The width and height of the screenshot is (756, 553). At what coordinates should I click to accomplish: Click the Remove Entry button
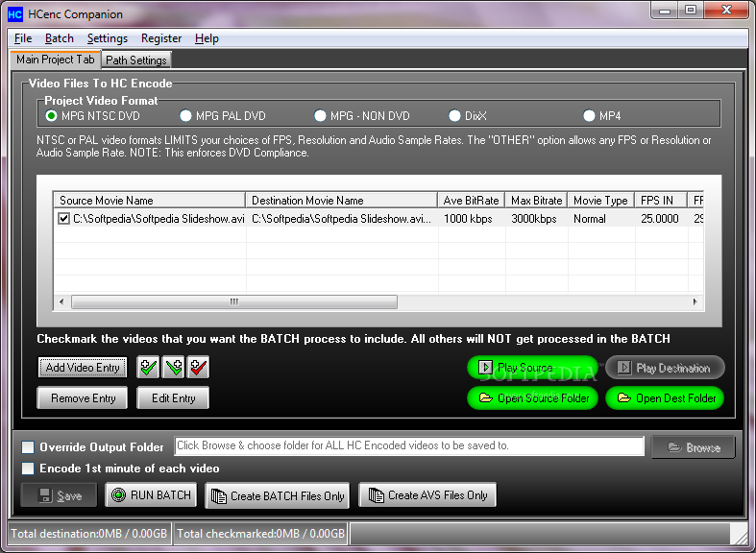(x=83, y=398)
